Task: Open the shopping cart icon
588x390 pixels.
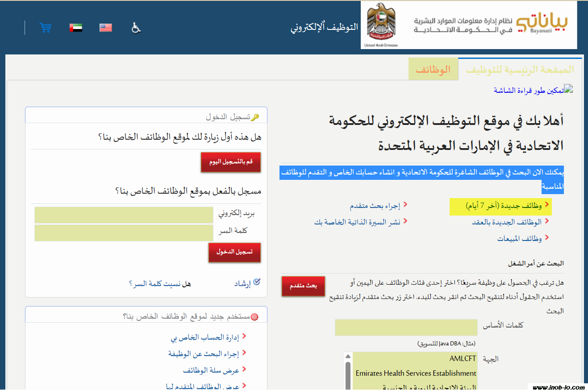Action: click(45, 28)
